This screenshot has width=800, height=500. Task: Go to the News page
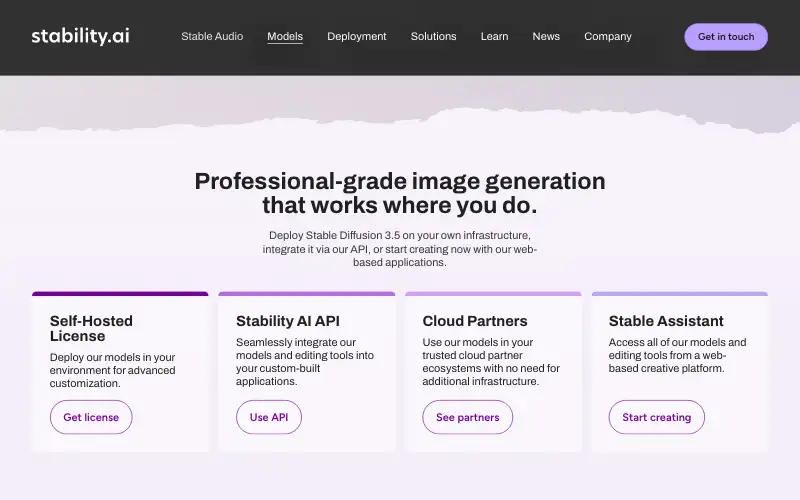tap(546, 36)
